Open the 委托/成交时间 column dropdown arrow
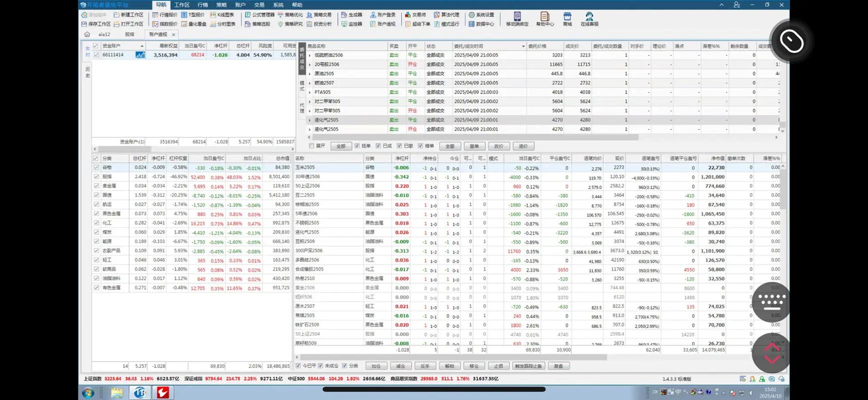 click(523, 46)
